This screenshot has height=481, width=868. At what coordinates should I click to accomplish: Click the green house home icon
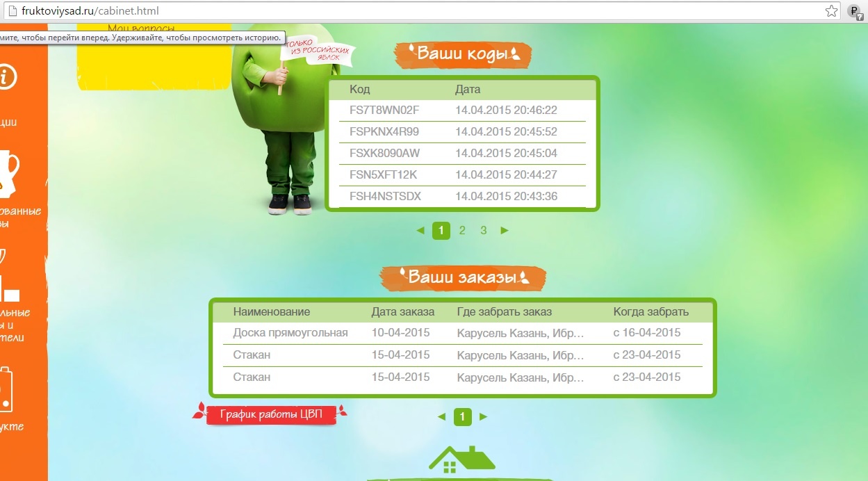[x=461, y=458]
